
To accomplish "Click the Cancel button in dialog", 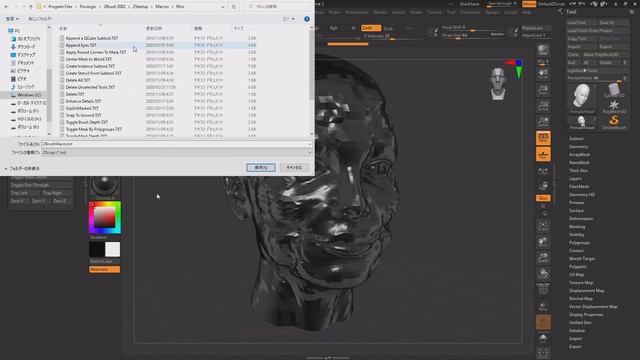I will pyautogui.click(x=294, y=167).
